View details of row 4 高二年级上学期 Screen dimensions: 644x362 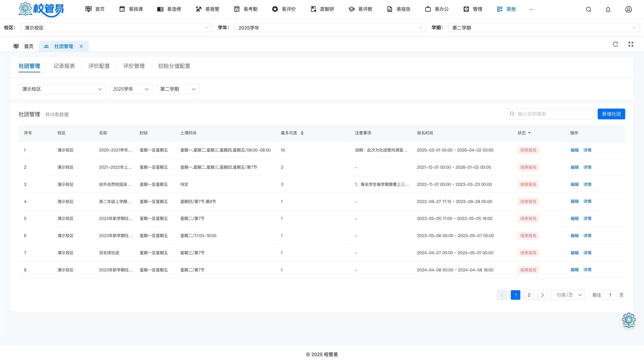point(587,201)
